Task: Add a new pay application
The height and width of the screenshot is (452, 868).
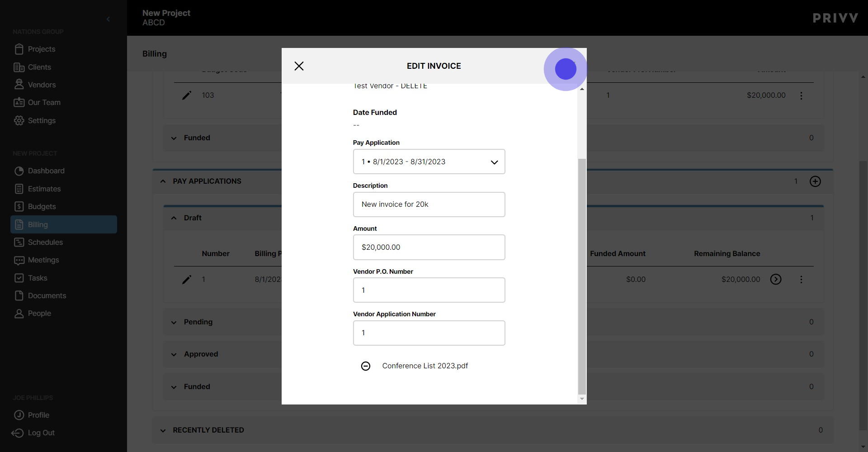Action: pos(815,181)
